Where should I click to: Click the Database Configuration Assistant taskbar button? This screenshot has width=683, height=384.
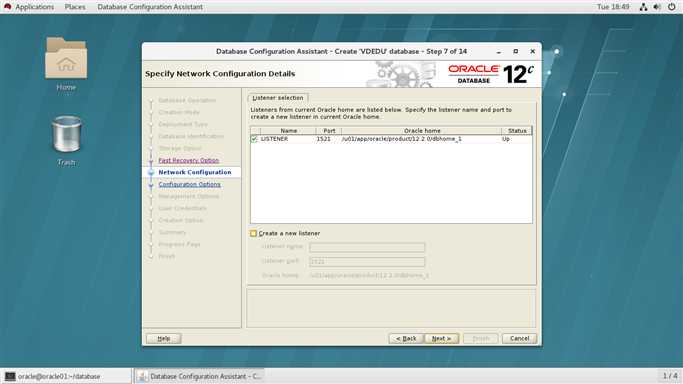pos(199,376)
